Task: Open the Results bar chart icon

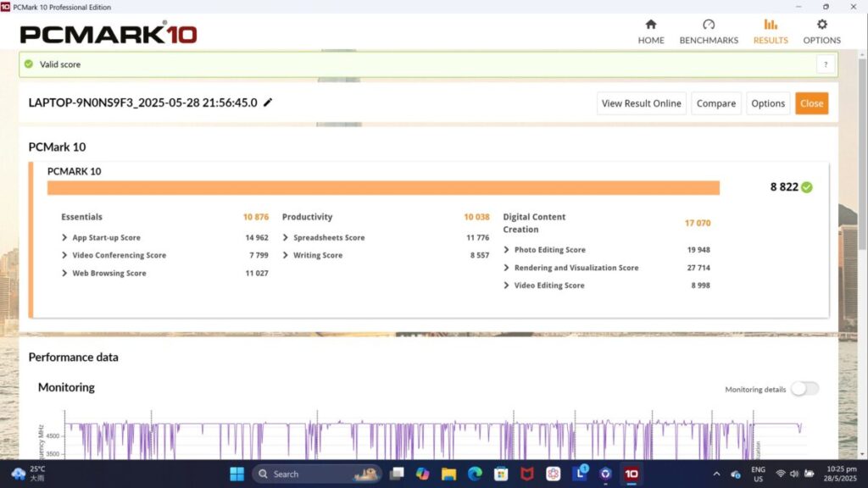Action: click(x=771, y=25)
